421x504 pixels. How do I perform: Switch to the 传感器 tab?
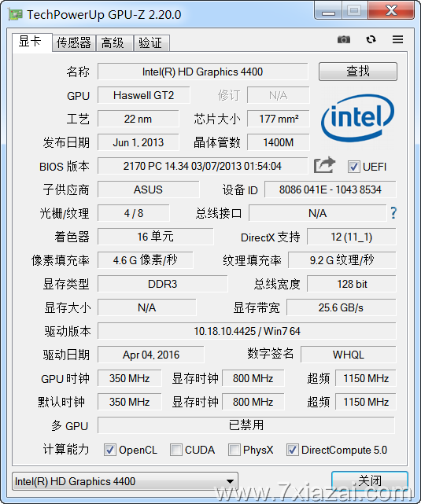point(74,42)
